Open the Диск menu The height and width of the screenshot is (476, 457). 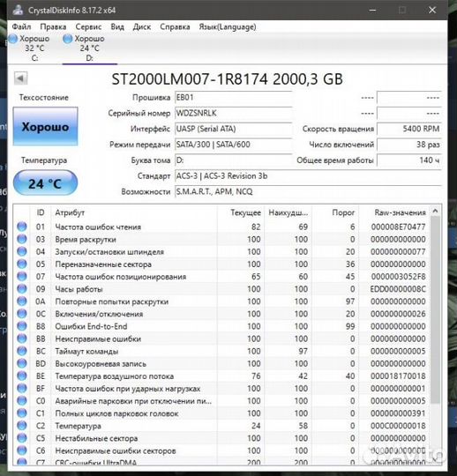tap(142, 27)
